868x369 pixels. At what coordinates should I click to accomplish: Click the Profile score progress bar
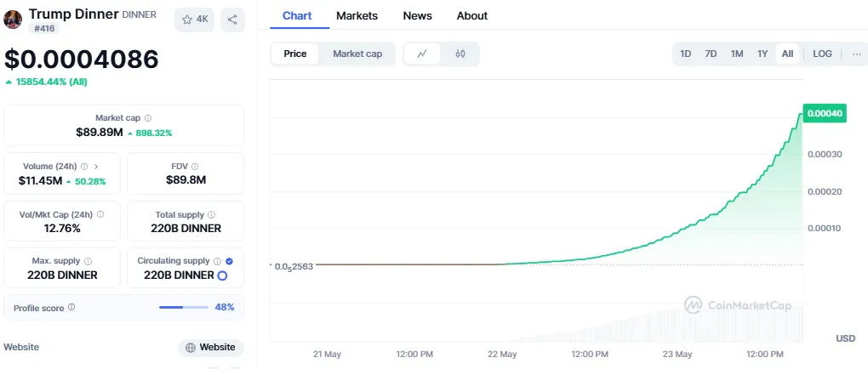coord(183,308)
